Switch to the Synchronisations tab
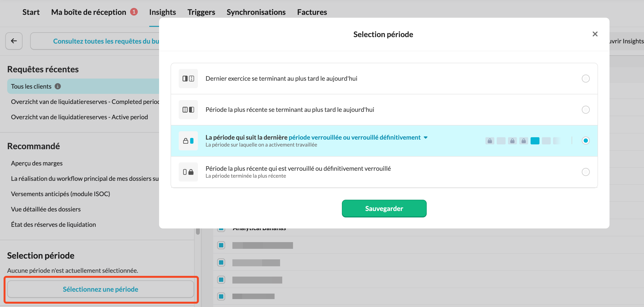The height and width of the screenshot is (307, 644). pyautogui.click(x=256, y=12)
